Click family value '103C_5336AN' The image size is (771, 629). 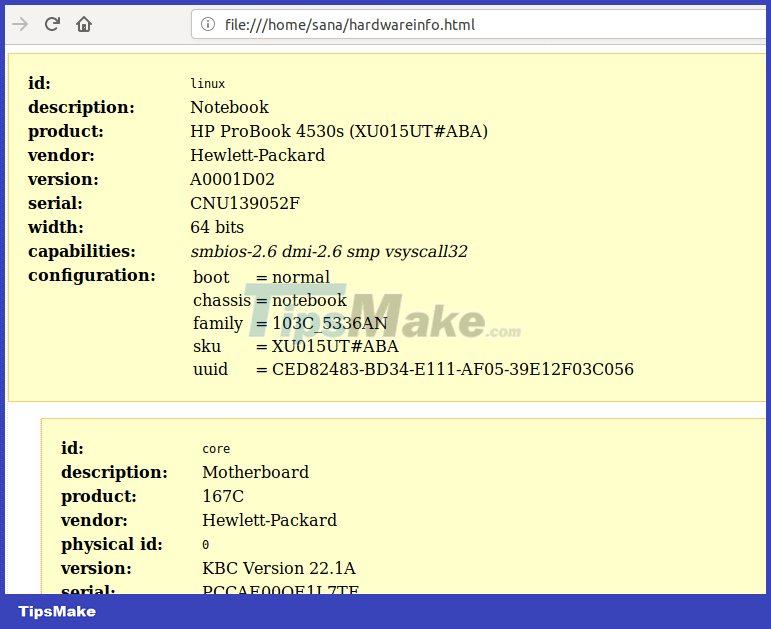point(329,324)
